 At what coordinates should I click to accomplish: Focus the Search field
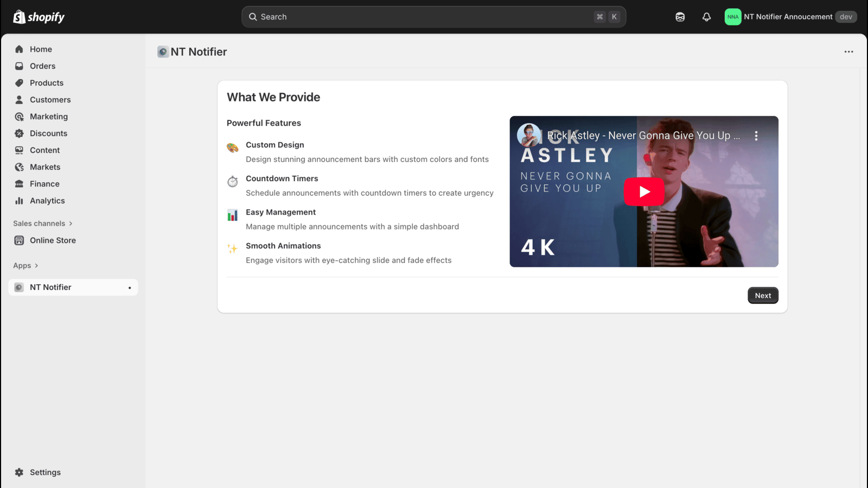coord(433,17)
